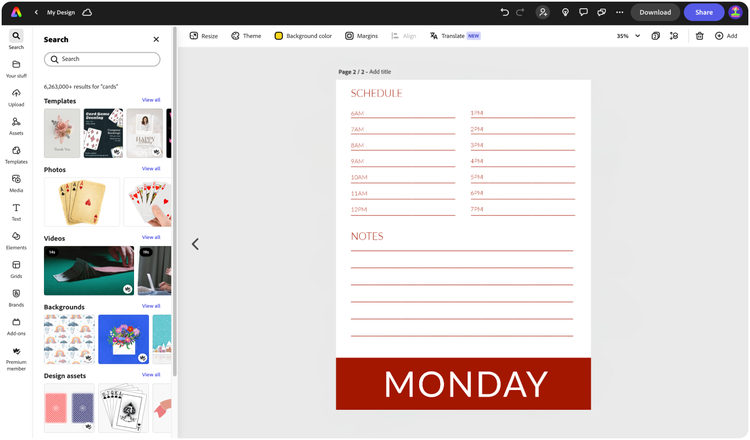Click the Resize toolbar option
Viewport: 750px width, 440px height.
point(204,36)
